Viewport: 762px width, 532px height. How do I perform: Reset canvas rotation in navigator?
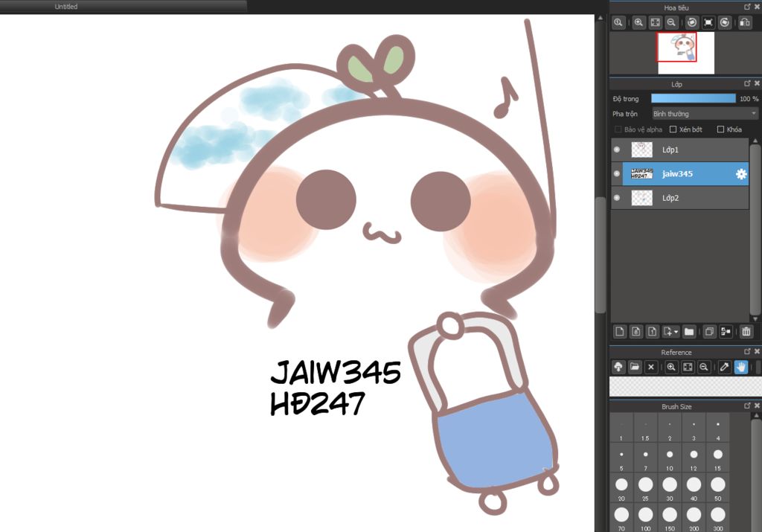coord(708,22)
